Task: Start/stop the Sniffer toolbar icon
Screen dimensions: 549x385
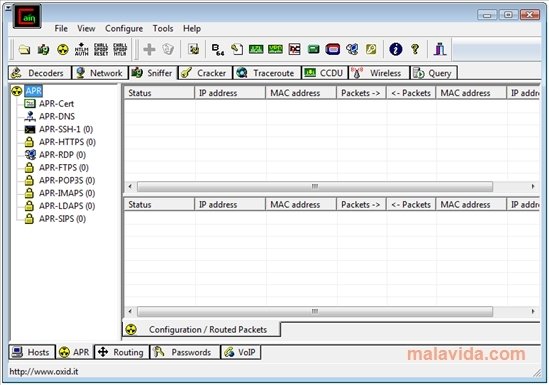Action: coord(43,49)
